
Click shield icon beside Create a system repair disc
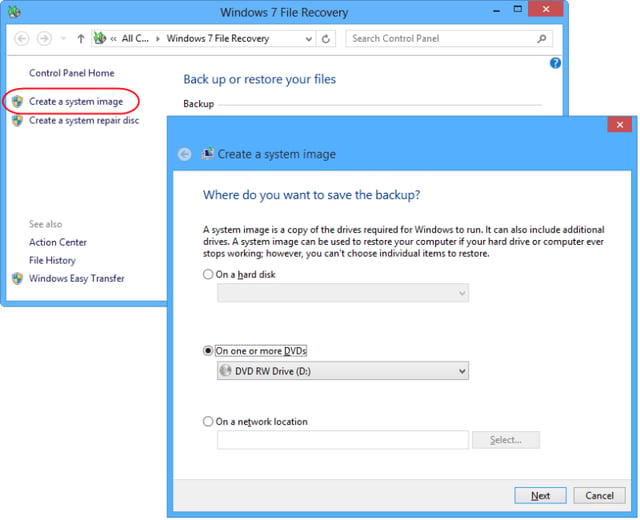[17, 121]
